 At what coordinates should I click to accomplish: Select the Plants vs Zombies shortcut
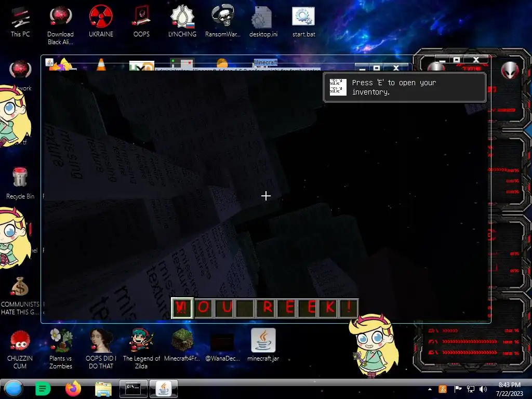coord(61,350)
